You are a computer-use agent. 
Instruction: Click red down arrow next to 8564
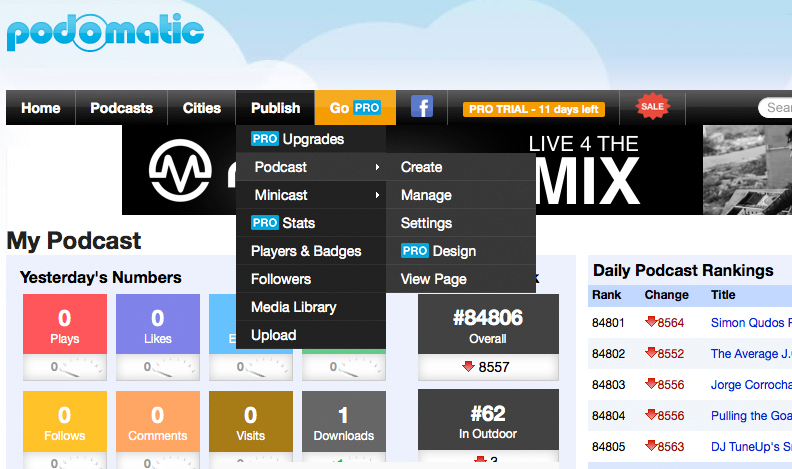tap(651, 322)
